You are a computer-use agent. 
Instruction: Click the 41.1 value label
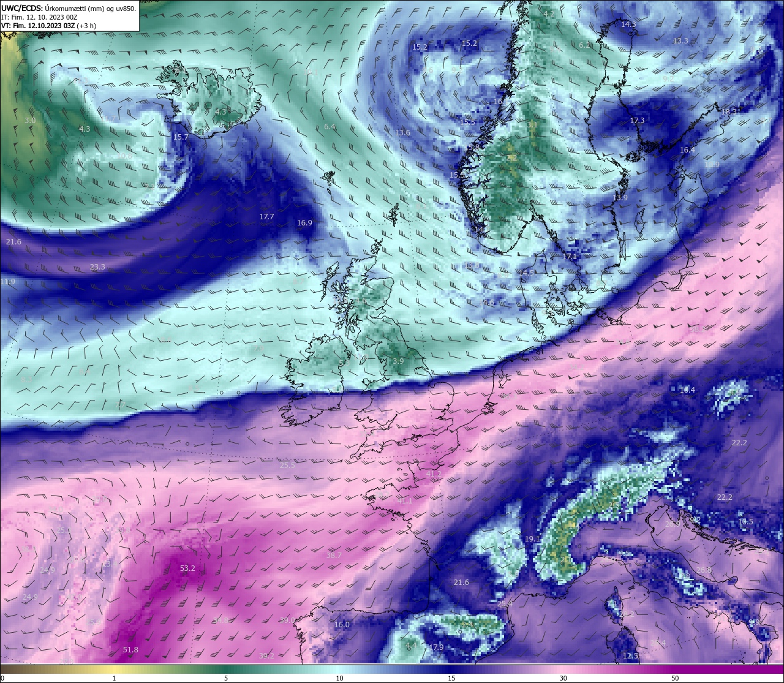click(x=405, y=501)
